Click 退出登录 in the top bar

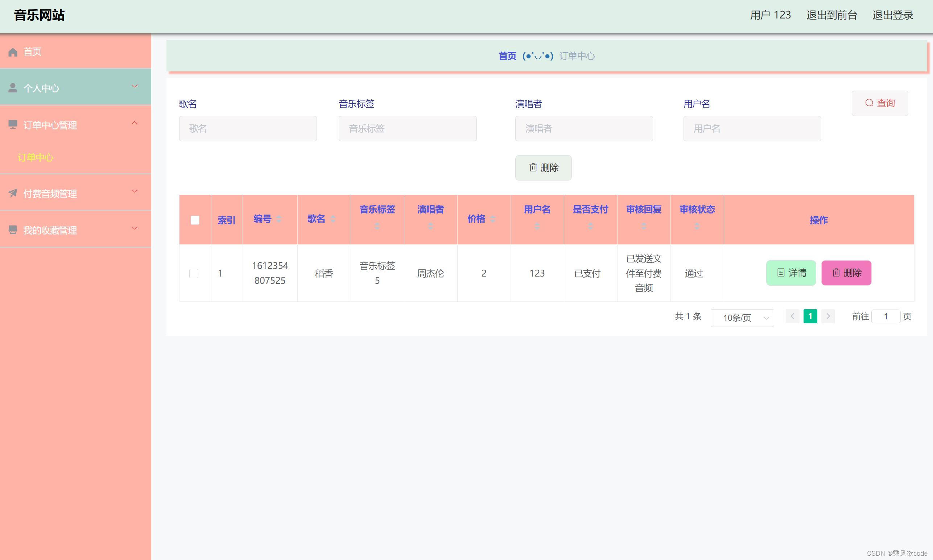pos(892,15)
